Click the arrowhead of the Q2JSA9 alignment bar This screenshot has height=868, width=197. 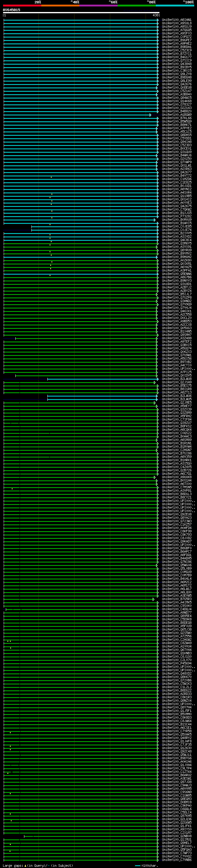click(155, 382)
